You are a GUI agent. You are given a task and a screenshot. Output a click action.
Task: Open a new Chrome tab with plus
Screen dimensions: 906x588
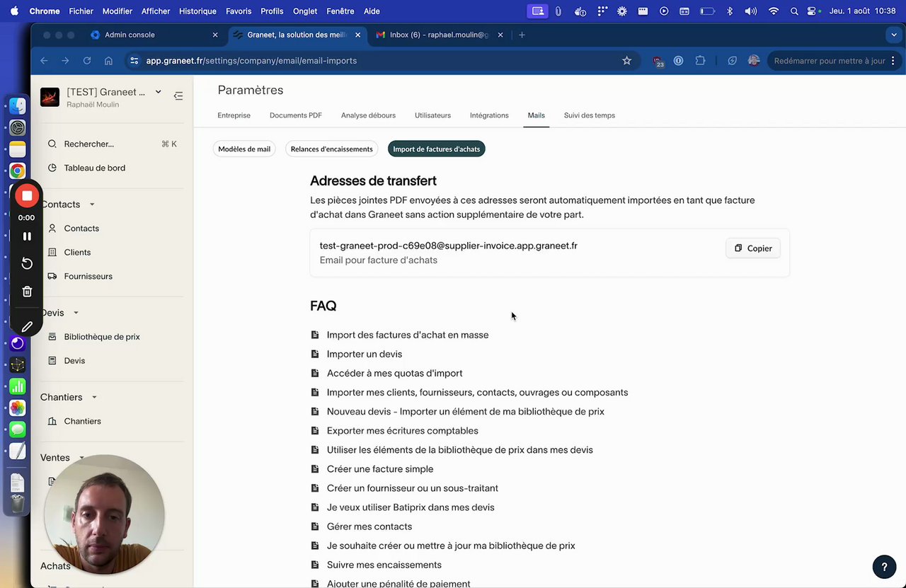[x=522, y=35]
